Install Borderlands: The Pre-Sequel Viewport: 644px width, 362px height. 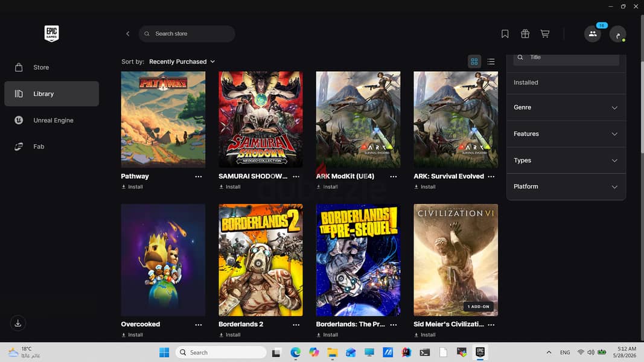pyautogui.click(x=327, y=335)
